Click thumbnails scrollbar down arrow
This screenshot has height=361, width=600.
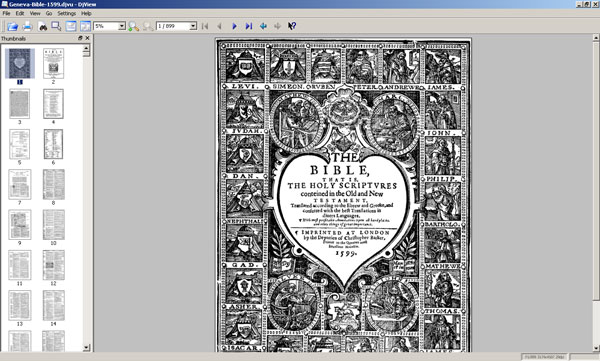tap(86, 347)
